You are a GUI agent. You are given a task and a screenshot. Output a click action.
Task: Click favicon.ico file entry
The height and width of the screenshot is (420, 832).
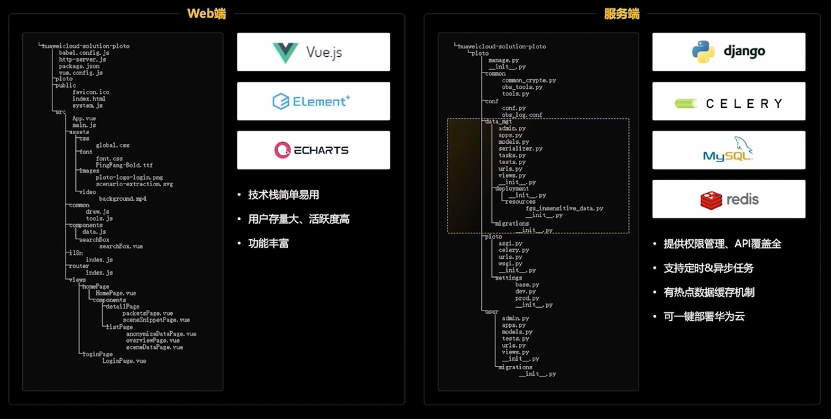[91, 92]
